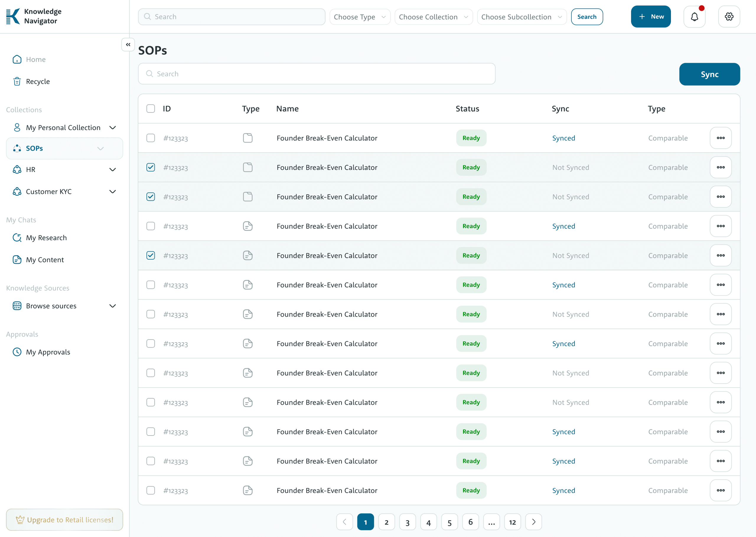Open the Choose Type dropdown
Viewport: 756px width, 537px height.
(360, 17)
